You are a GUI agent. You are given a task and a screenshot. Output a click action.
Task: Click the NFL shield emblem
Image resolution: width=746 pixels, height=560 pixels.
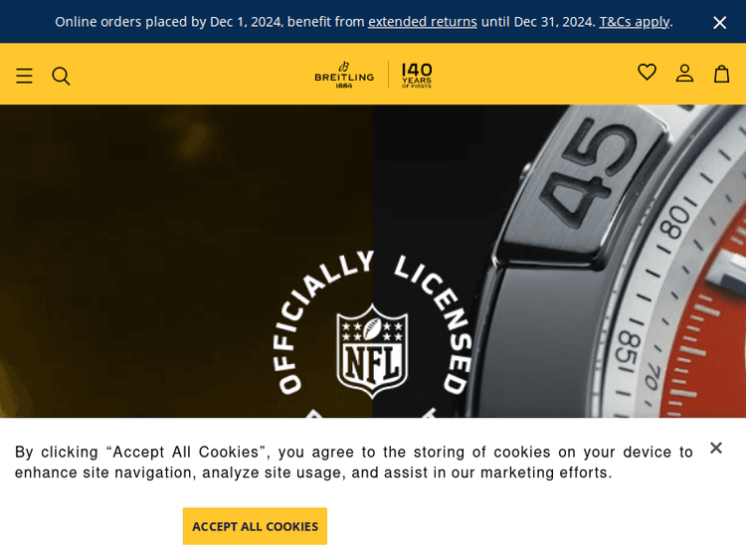tap(372, 351)
